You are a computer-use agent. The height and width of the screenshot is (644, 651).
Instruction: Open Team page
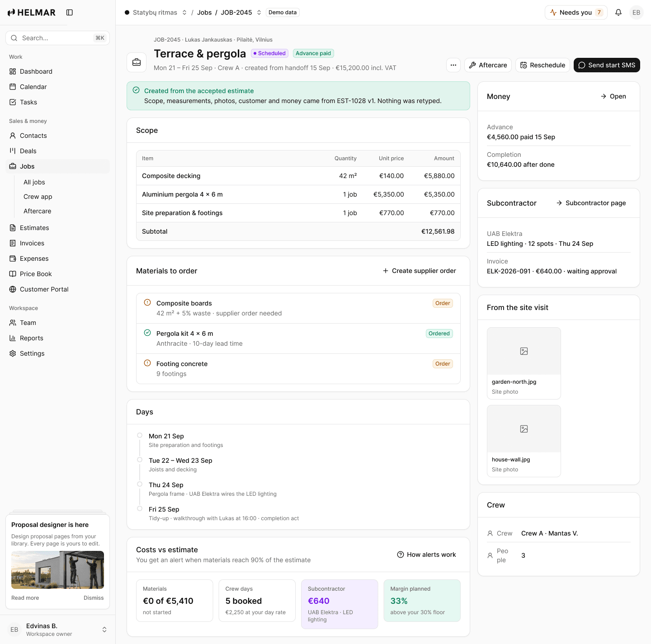point(57,323)
